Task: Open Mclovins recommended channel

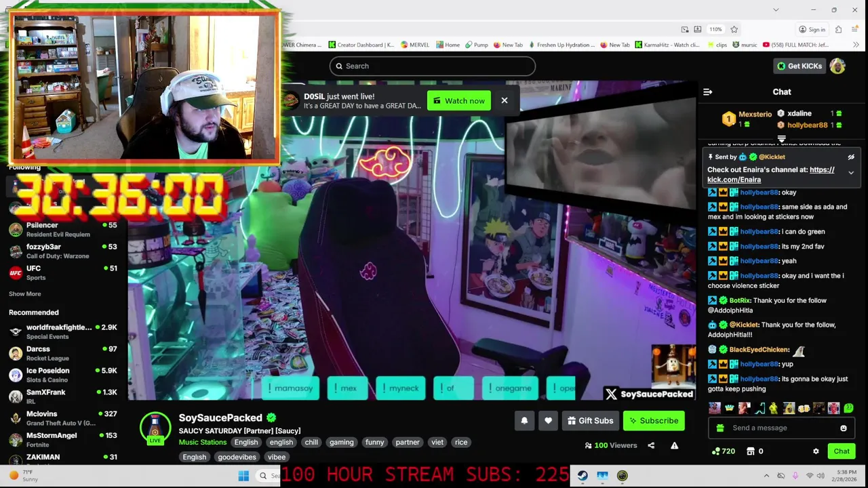Action: [x=62, y=418]
